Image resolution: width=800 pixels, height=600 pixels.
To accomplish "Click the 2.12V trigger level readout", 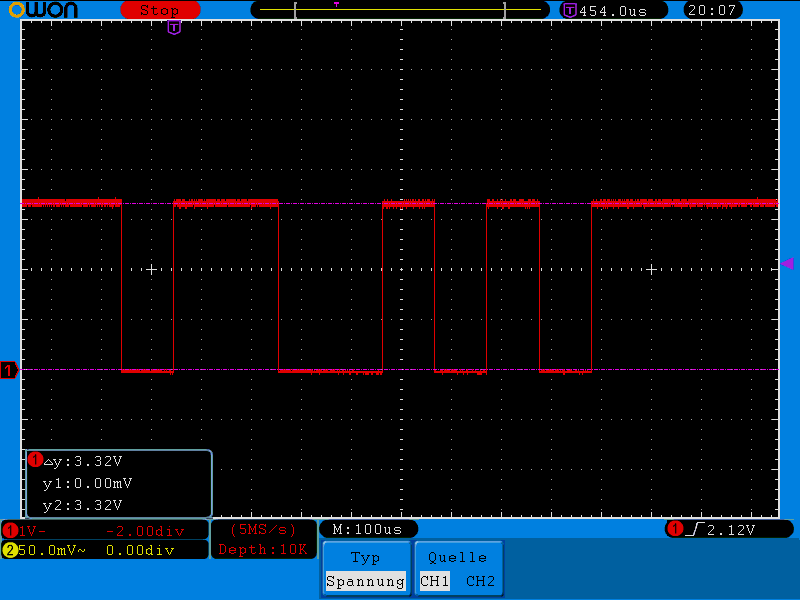I will [731, 530].
